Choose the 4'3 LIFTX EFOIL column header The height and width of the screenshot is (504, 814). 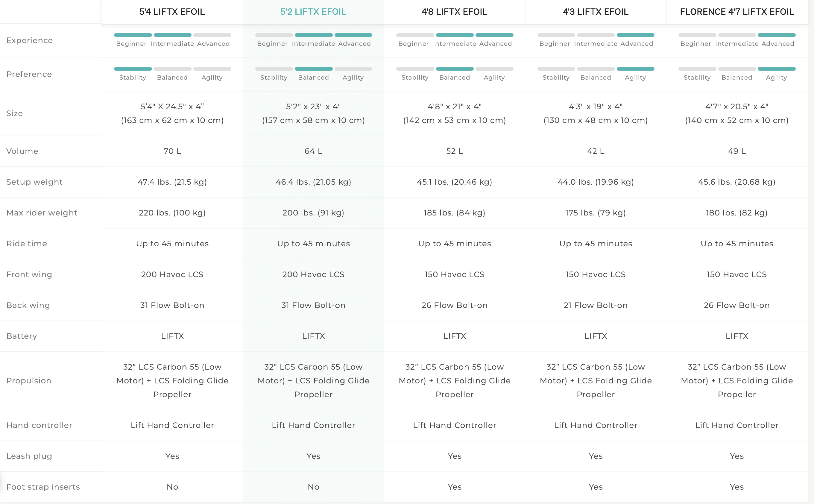(x=596, y=12)
